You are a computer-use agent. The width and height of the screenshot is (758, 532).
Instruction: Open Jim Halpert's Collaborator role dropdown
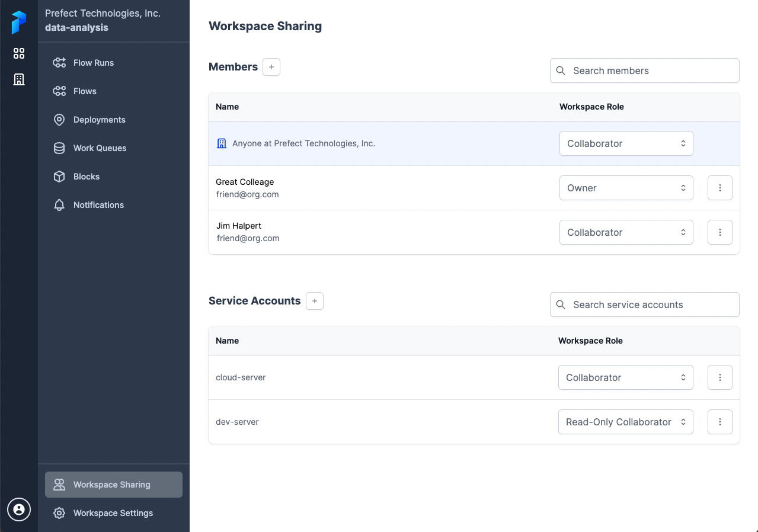point(626,232)
